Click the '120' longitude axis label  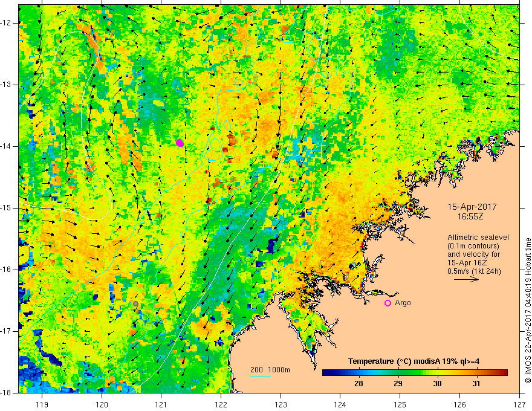(102, 404)
